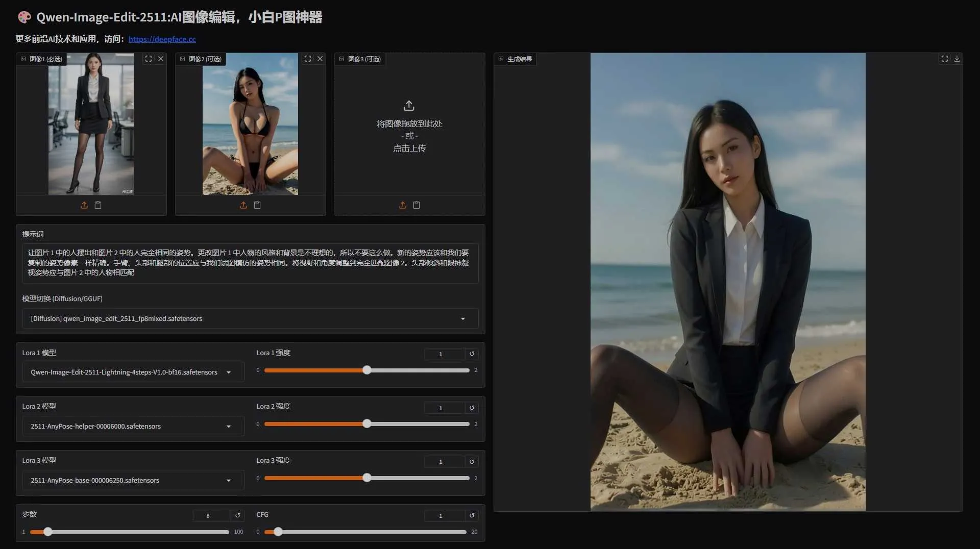Click the clipboard paste icon below 图像1

(x=99, y=205)
